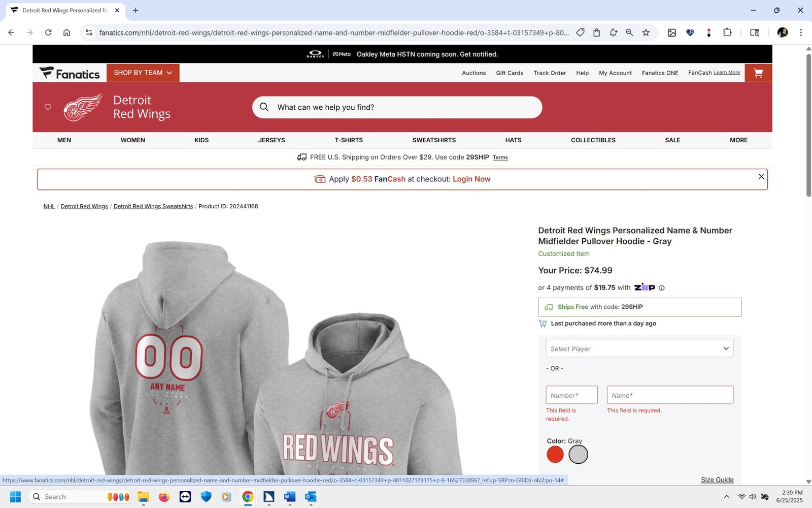This screenshot has width=812, height=508.
Task: Select the gray color swatch
Action: (578, 454)
